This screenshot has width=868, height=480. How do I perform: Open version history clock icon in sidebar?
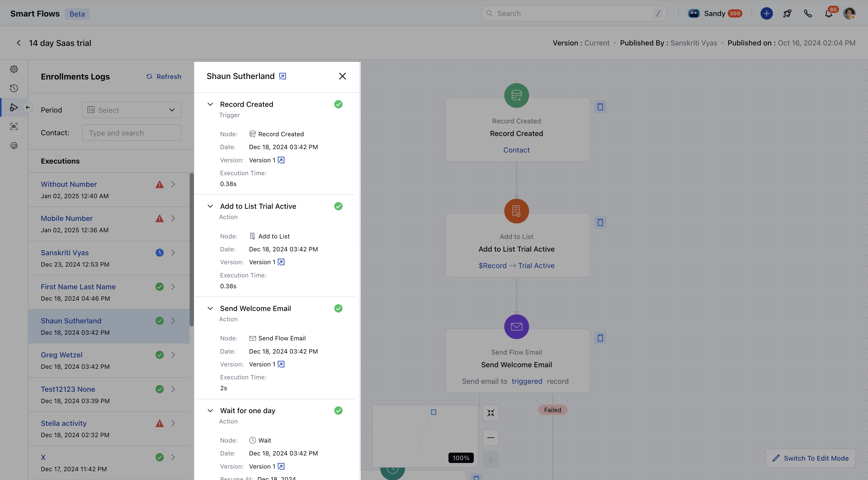[x=14, y=88]
